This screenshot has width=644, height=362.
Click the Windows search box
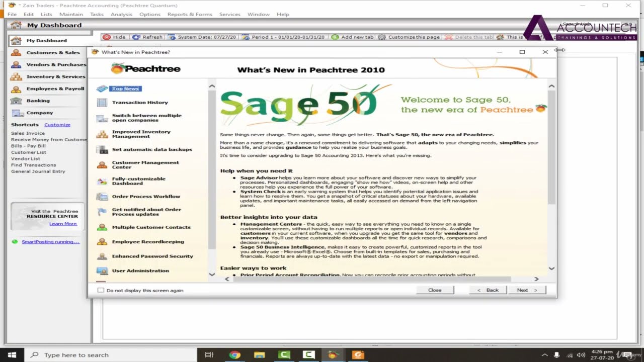click(x=111, y=355)
